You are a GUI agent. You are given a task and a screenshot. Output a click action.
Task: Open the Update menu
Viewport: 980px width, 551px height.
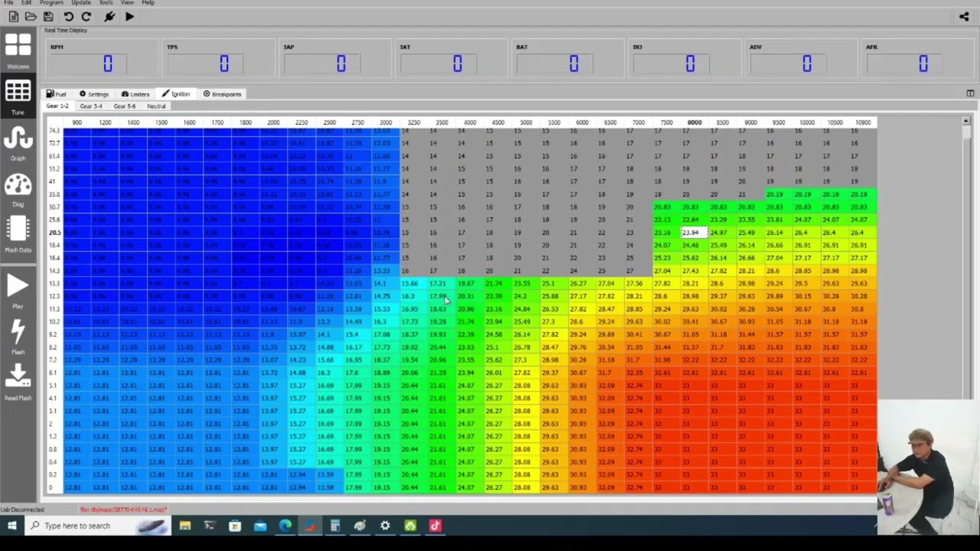pos(81,3)
